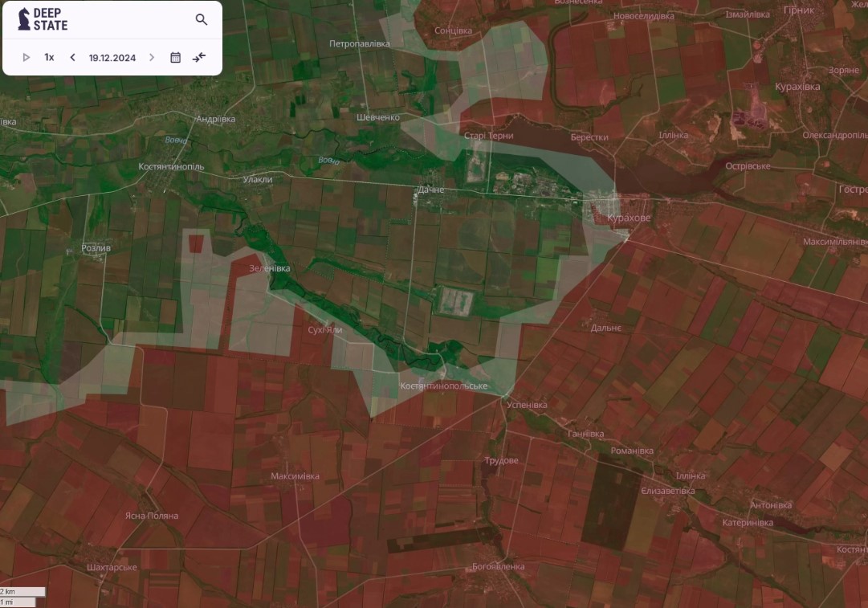
Task: Click the Трудове label
Action: pyautogui.click(x=502, y=461)
